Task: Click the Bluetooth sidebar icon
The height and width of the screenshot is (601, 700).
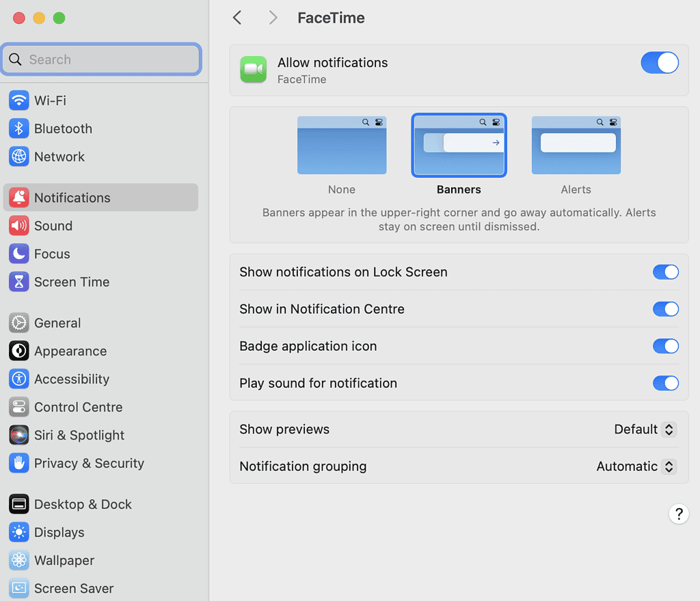Action: [x=18, y=129]
